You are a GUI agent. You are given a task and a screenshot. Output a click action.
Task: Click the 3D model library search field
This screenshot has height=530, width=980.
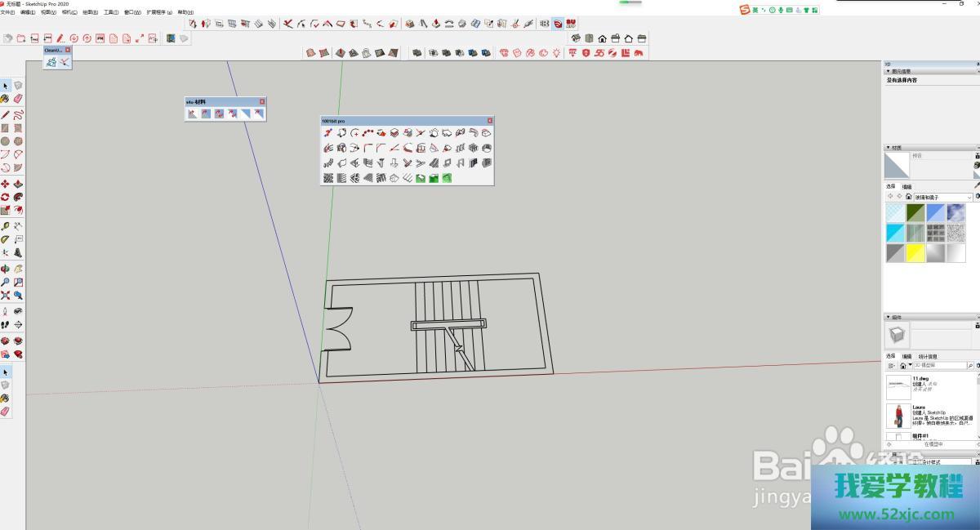(939, 366)
